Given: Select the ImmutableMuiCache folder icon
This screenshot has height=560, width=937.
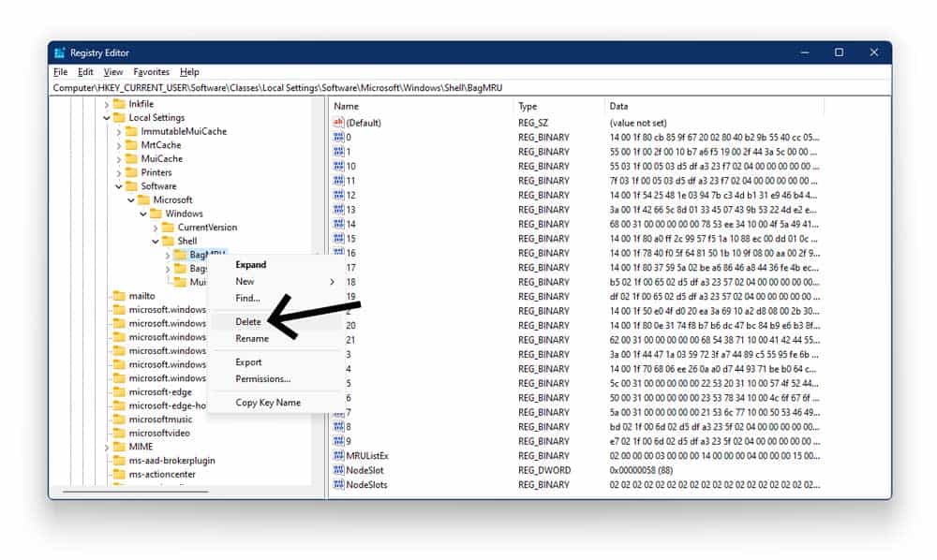Looking at the screenshot, I should [x=131, y=131].
